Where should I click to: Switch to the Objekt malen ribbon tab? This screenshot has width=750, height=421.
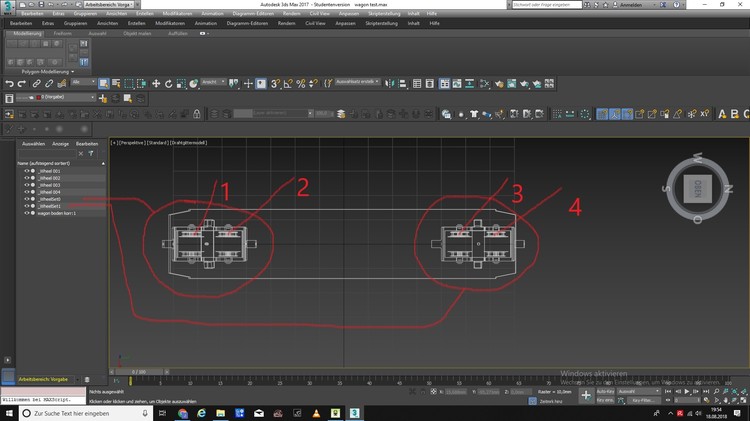[137, 33]
